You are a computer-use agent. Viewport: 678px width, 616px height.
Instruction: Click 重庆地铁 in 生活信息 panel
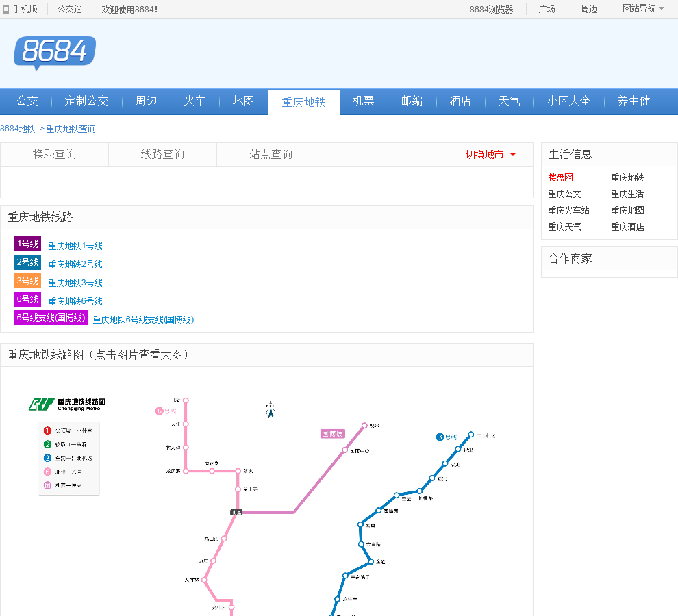click(x=627, y=178)
